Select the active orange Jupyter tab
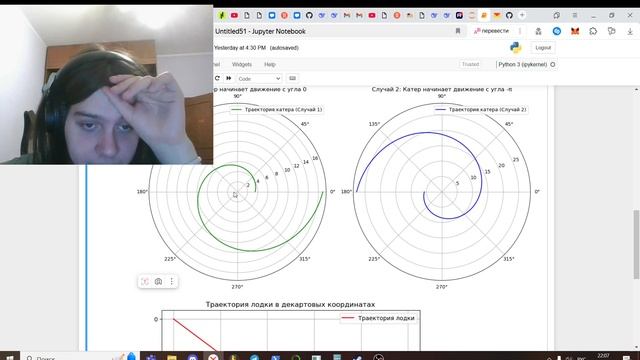The image size is (640, 360). click(x=484, y=15)
